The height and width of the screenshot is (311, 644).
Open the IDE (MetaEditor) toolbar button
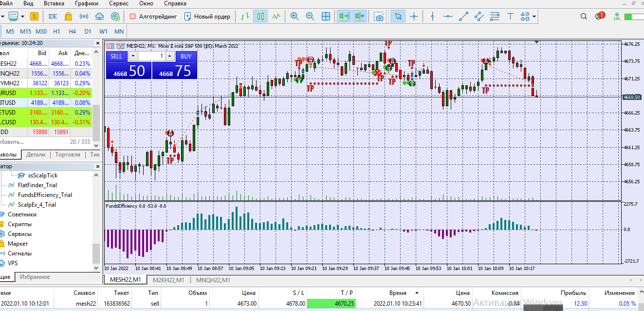tap(53, 16)
